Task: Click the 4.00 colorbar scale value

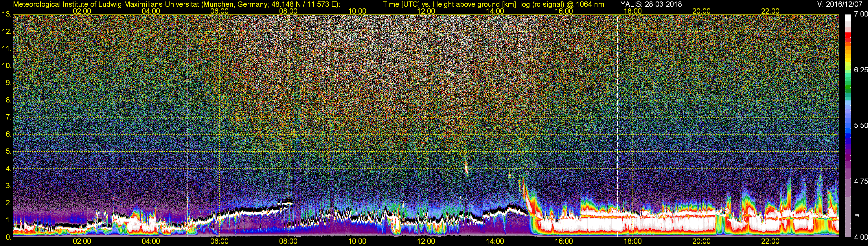Action: coord(860,237)
